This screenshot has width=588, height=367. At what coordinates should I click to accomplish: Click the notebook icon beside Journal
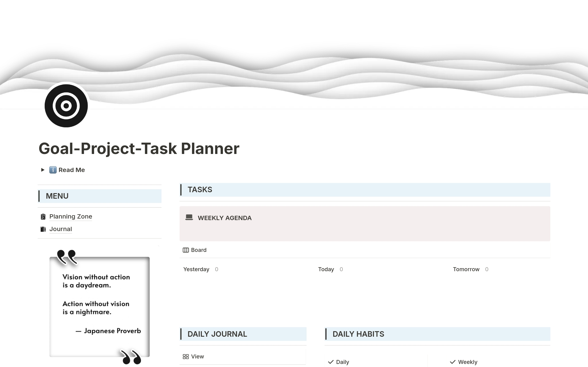pyautogui.click(x=43, y=229)
